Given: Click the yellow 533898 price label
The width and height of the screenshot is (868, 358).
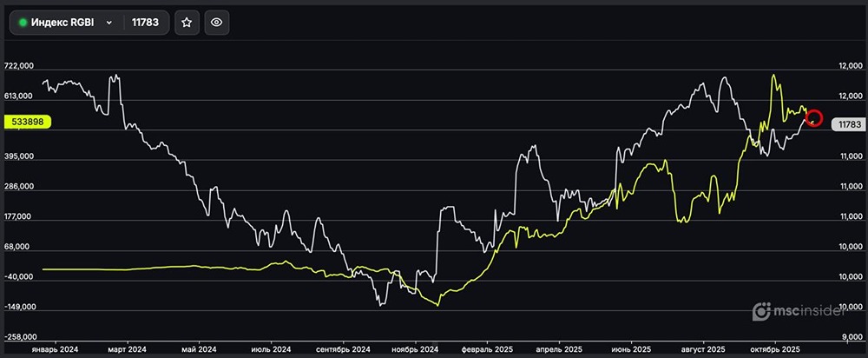Looking at the screenshot, I should coord(28,123).
